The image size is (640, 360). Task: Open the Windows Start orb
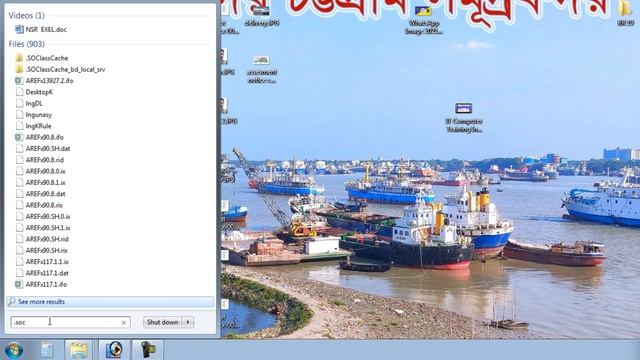pos(13,350)
